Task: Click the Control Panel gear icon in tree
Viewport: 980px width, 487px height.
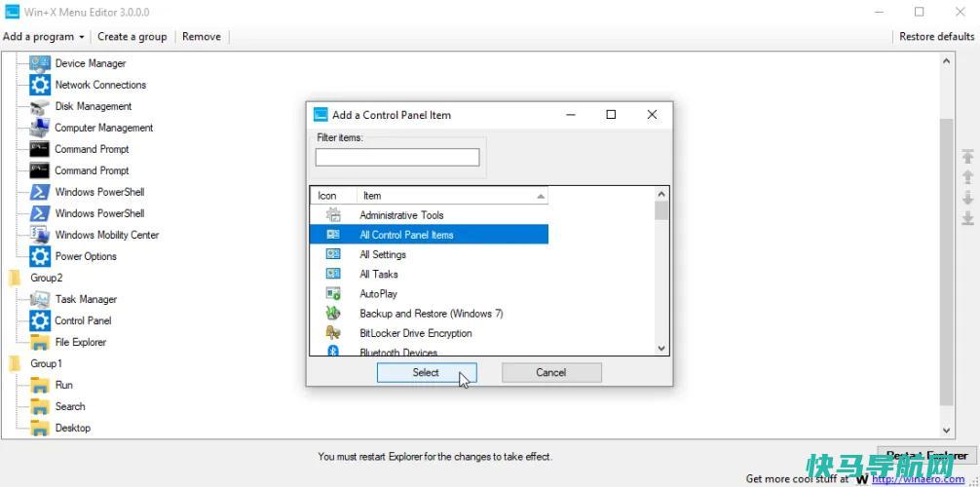Action: point(40,320)
